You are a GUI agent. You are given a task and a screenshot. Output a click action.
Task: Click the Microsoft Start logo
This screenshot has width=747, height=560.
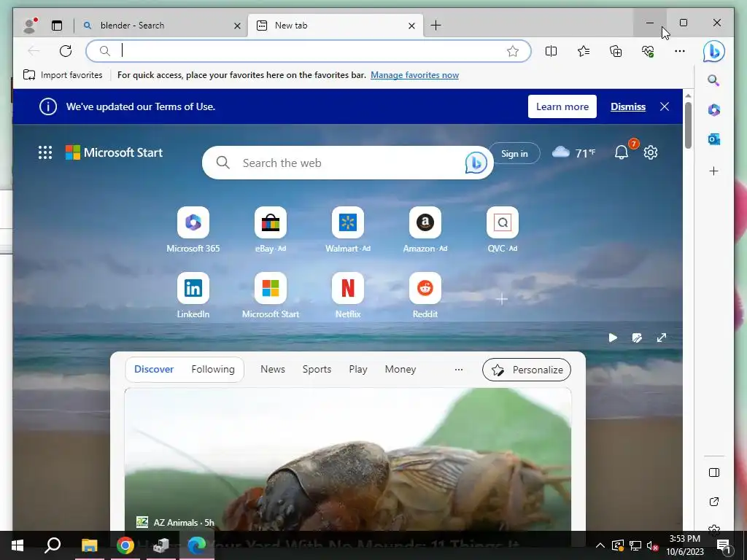pyautogui.click(x=115, y=152)
